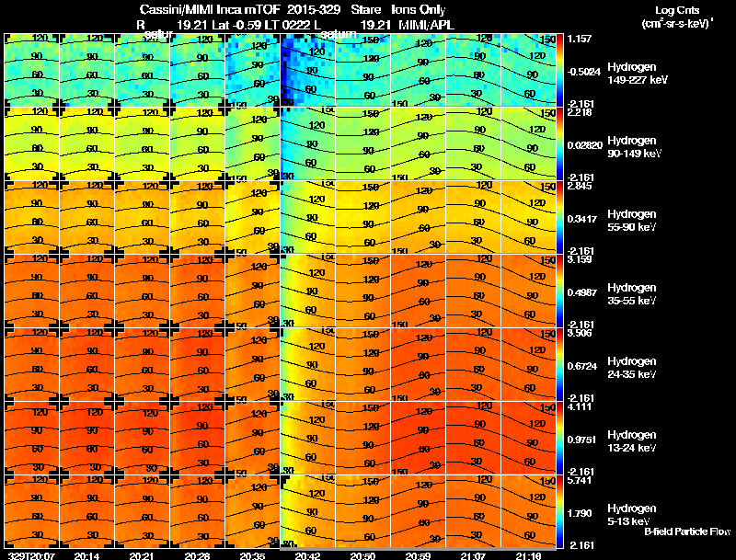Click the colorbar maximum value 3.506
The width and height of the screenshot is (736, 560).
click(x=580, y=333)
